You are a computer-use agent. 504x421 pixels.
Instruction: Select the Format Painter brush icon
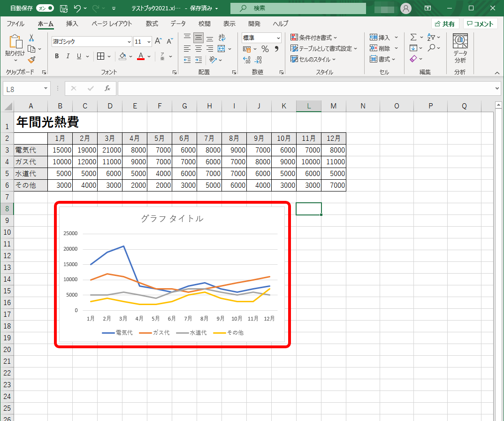click(31, 60)
